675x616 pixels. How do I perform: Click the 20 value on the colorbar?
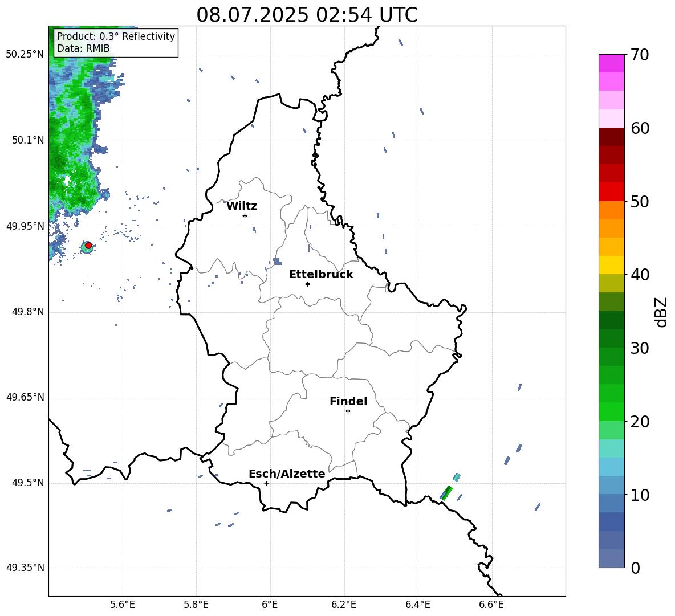(x=640, y=422)
